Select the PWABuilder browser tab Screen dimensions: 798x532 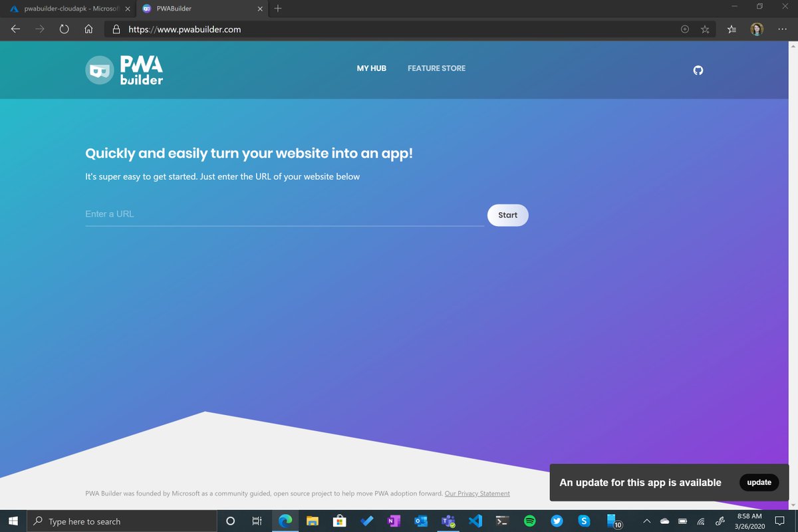click(201, 9)
